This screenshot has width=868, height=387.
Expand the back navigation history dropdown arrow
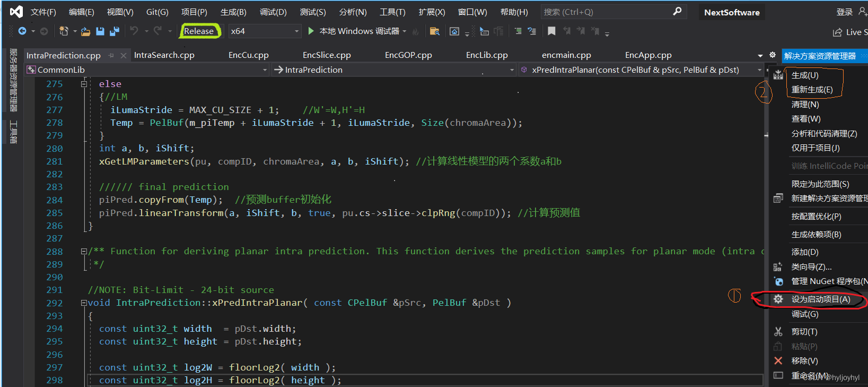point(33,31)
